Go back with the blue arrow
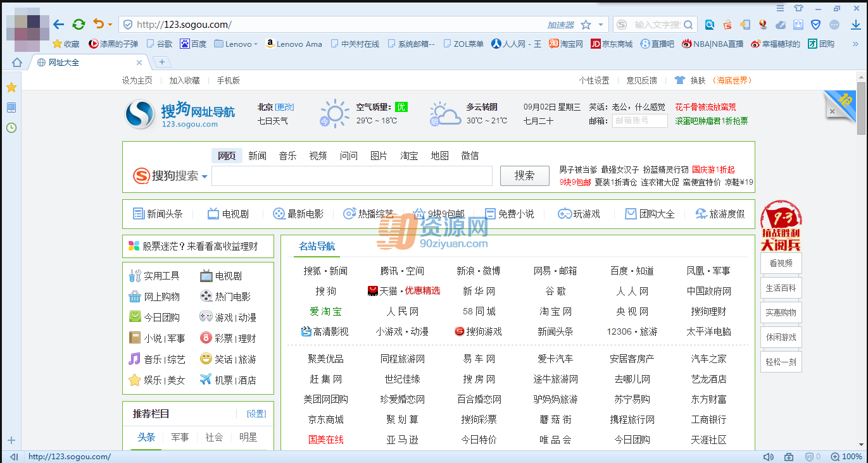The image size is (868, 463). tap(59, 25)
